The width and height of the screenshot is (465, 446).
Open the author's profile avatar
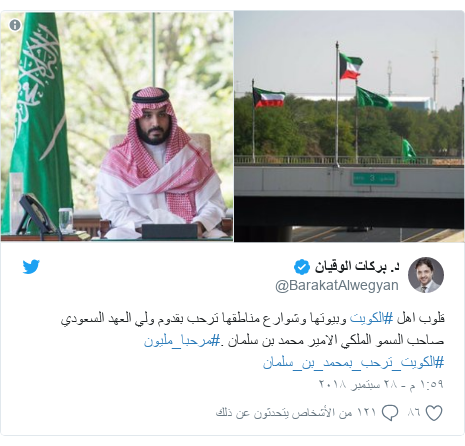(426, 275)
